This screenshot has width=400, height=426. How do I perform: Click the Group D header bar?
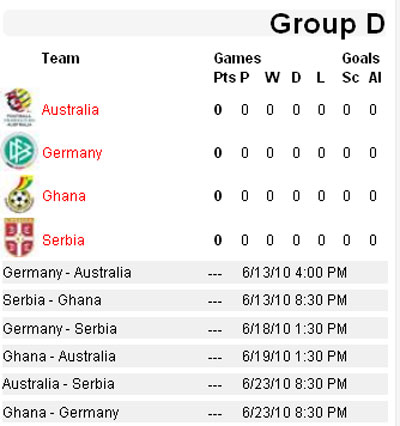194,23
